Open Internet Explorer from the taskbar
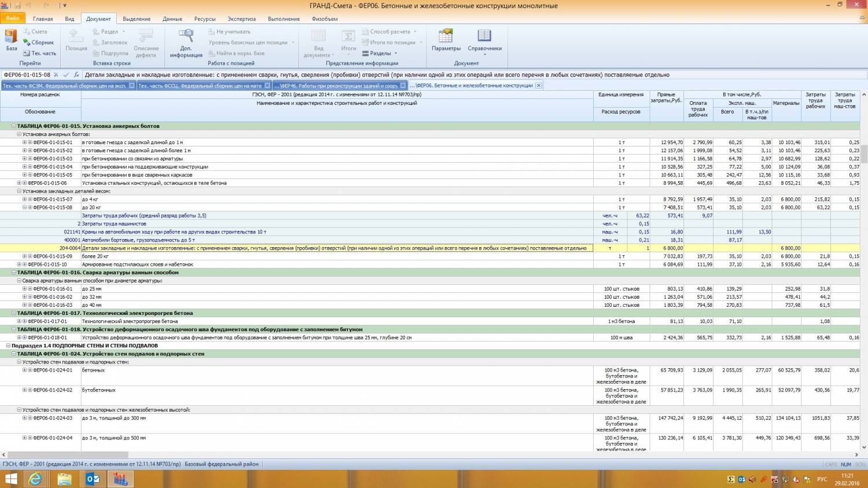 point(36,479)
